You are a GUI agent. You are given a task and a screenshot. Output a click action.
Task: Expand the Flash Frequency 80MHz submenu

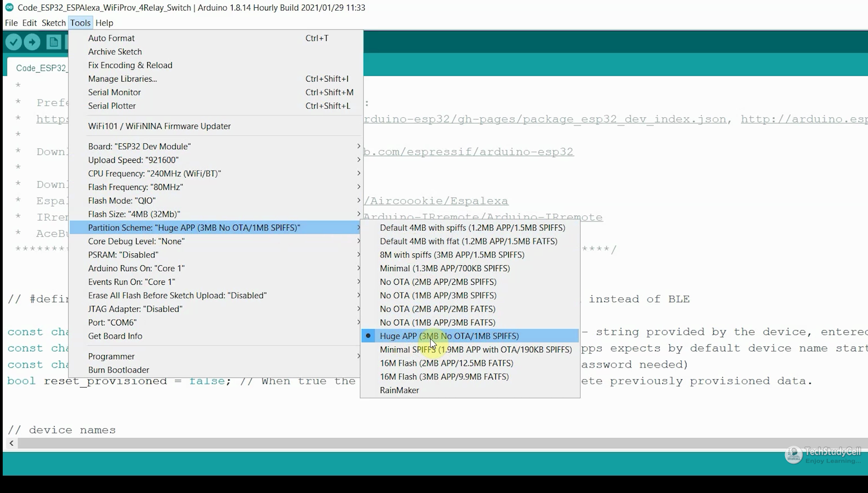tap(135, 187)
